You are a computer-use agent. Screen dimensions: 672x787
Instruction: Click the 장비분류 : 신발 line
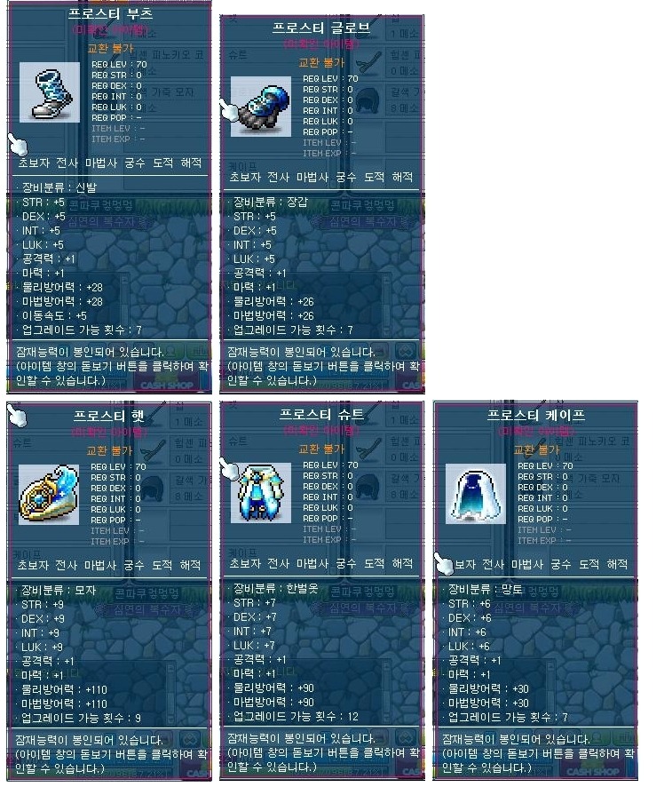56,187
